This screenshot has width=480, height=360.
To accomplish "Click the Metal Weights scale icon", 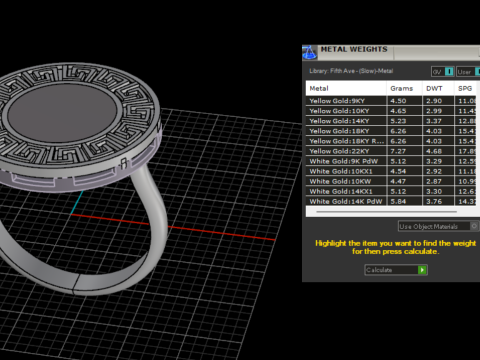I will click(309, 53).
